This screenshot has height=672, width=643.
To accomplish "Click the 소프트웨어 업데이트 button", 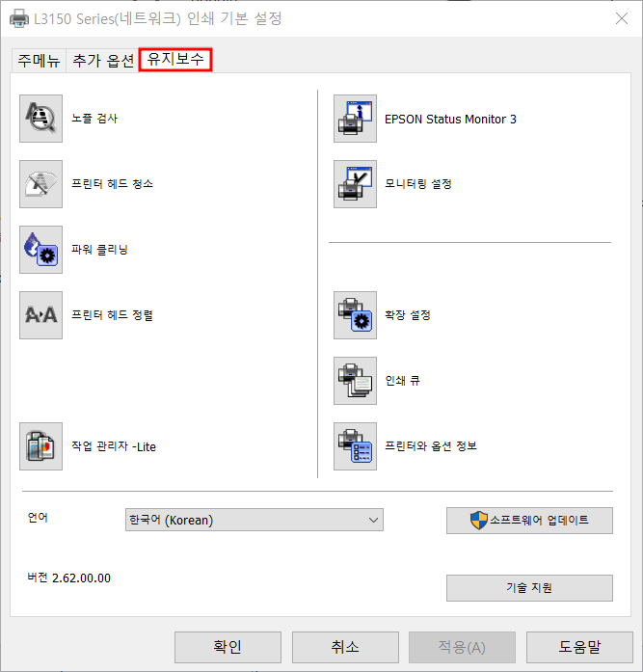I will tap(529, 521).
